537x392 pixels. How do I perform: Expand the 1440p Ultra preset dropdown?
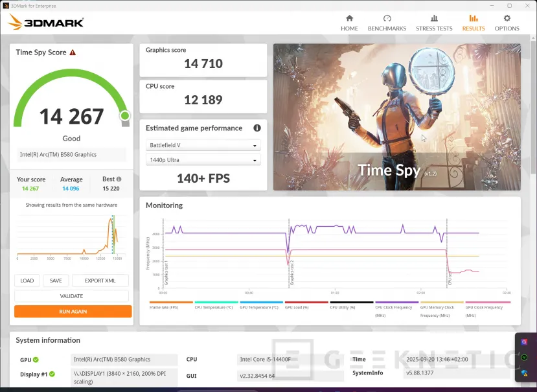[x=203, y=159]
